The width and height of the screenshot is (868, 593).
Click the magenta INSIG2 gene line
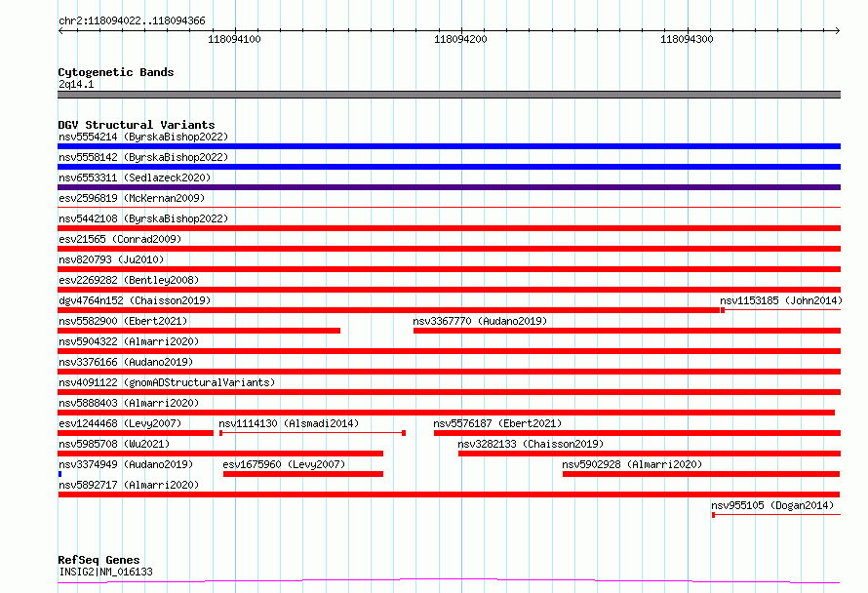tap(449, 580)
